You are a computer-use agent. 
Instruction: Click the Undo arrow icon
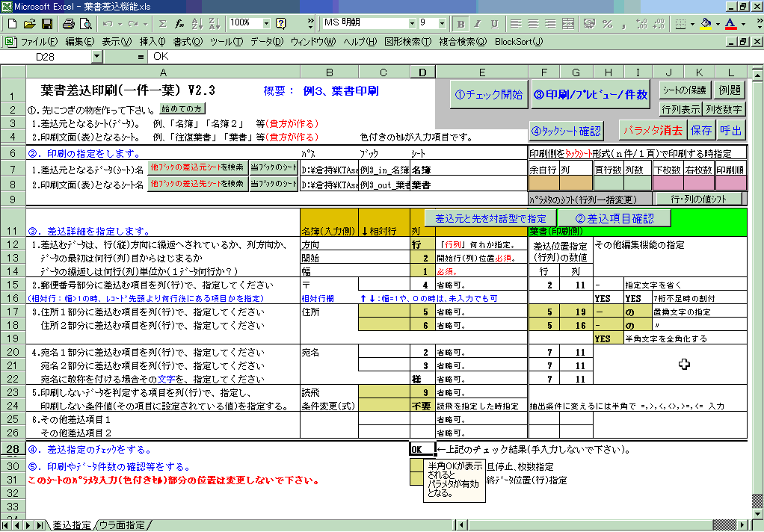tap(108, 23)
